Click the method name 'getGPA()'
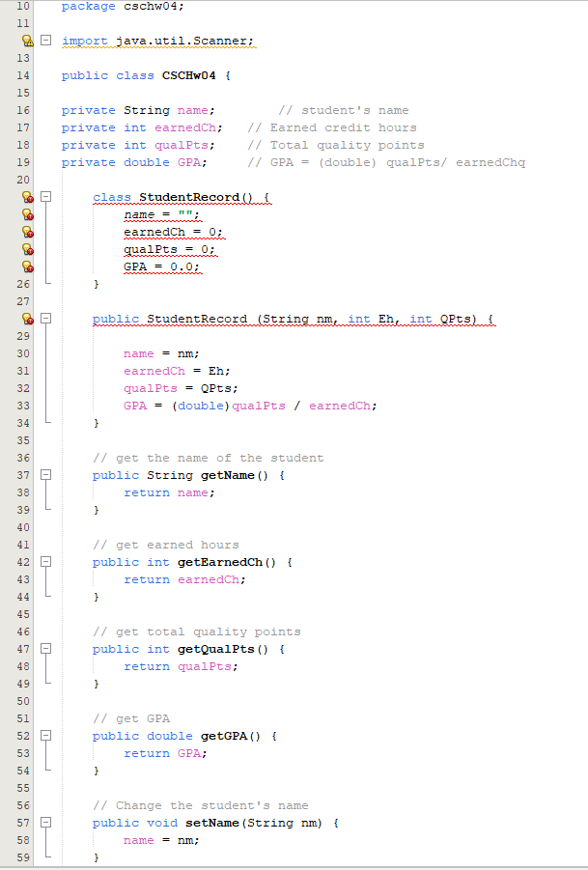Image resolution: width=588 pixels, height=870 pixels. click(x=231, y=737)
